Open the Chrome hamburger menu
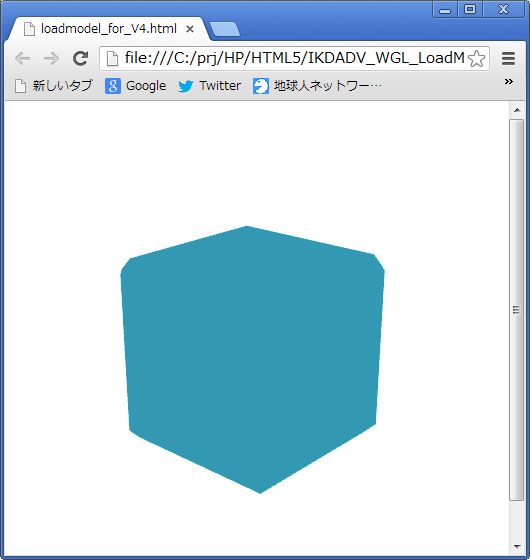The width and height of the screenshot is (530, 560). [x=508, y=59]
